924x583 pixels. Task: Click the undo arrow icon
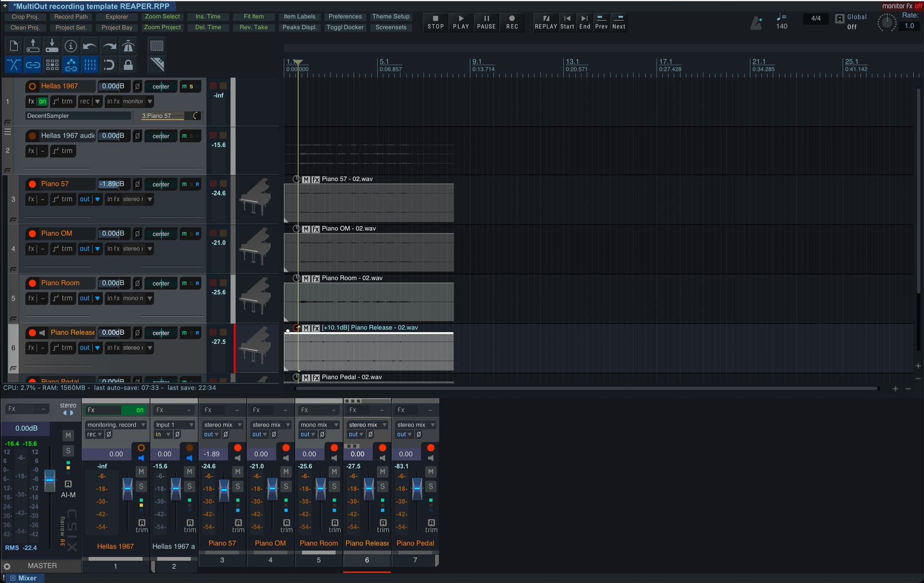90,46
